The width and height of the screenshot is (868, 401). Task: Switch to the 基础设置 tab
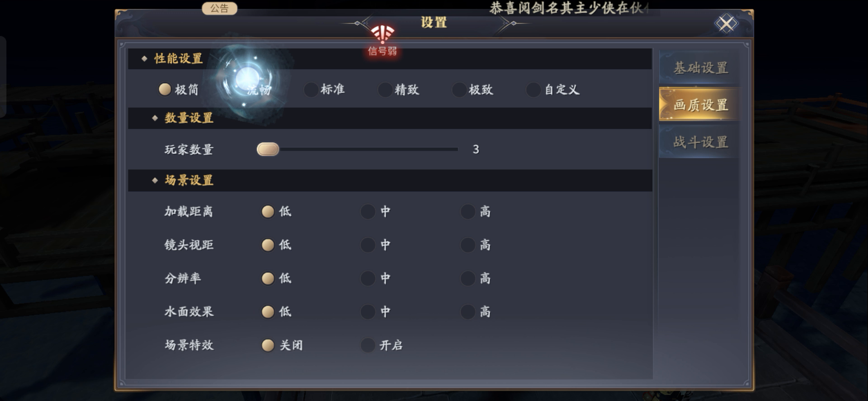700,68
